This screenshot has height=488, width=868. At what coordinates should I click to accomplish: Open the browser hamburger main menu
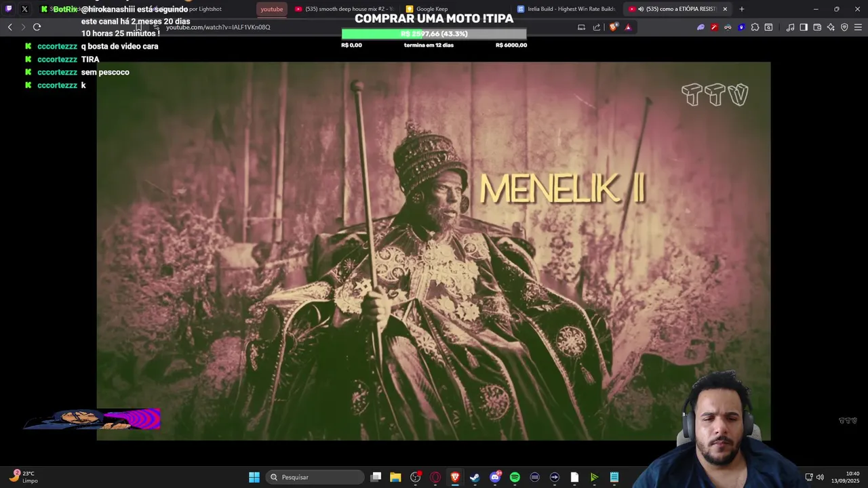click(859, 27)
